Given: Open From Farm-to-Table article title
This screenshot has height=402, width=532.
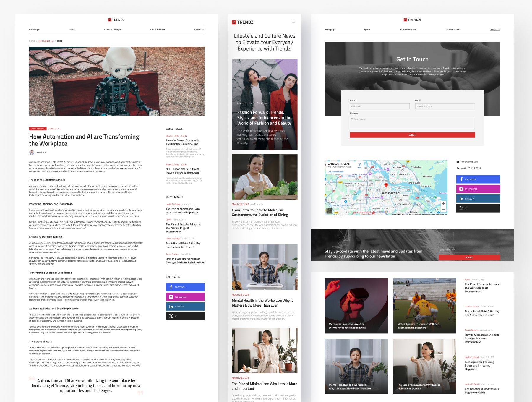Looking at the screenshot, I should click(x=260, y=213).
